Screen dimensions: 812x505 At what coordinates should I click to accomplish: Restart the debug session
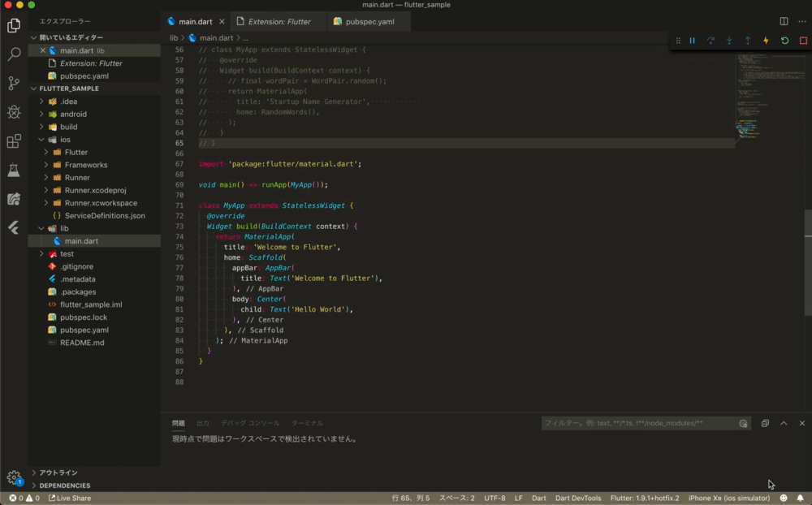784,41
